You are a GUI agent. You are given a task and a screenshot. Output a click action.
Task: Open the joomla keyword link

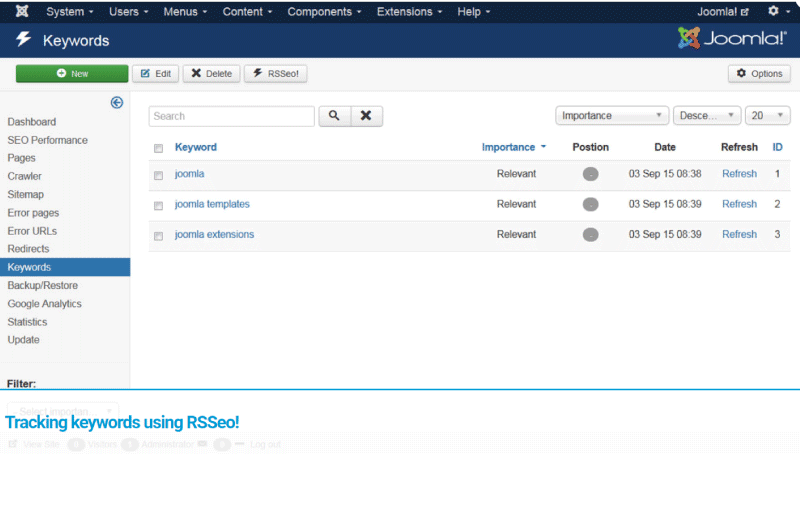189,174
